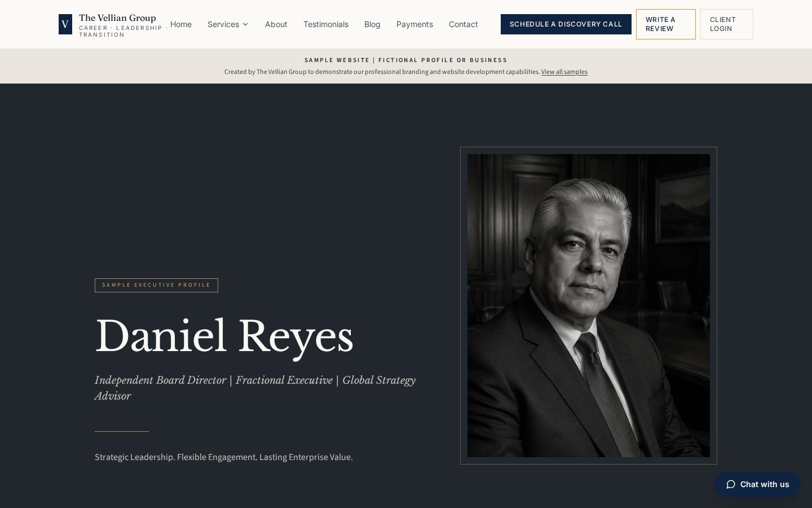This screenshot has height=508, width=812.
Task: Click the Sample Website banner heading
Action: (406, 60)
